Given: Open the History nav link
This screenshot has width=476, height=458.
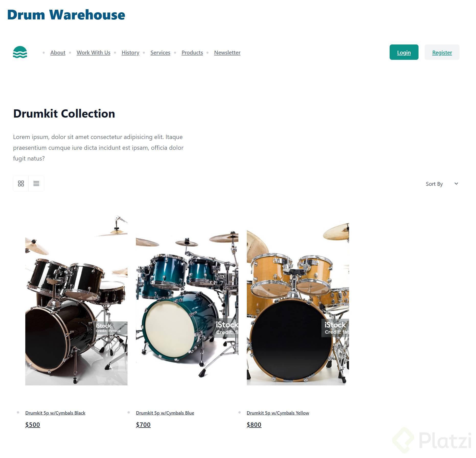Looking at the screenshot, I should [x=130, y=52].
